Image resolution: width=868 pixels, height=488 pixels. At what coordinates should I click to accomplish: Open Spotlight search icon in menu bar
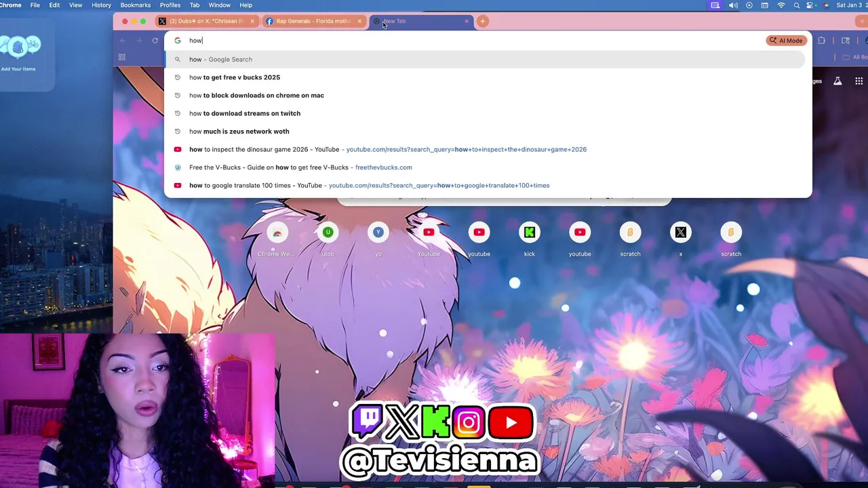click(797, 5)
